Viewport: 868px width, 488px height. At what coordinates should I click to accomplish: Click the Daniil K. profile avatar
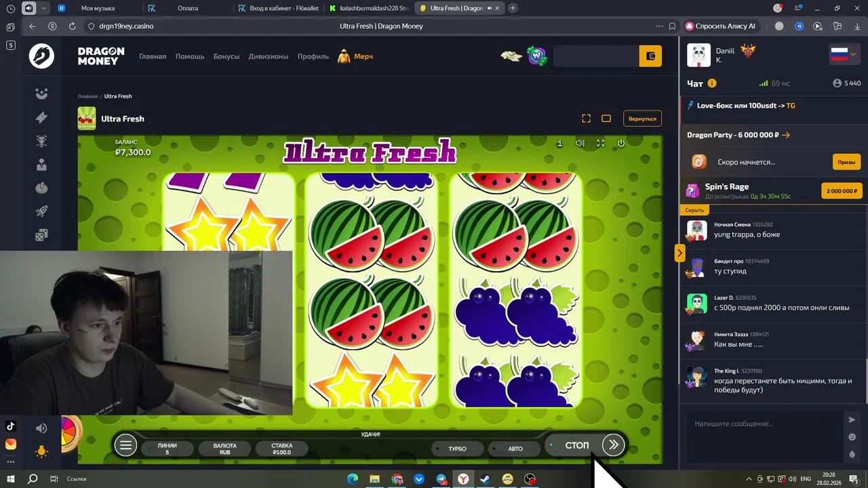[x=698, y=55]
